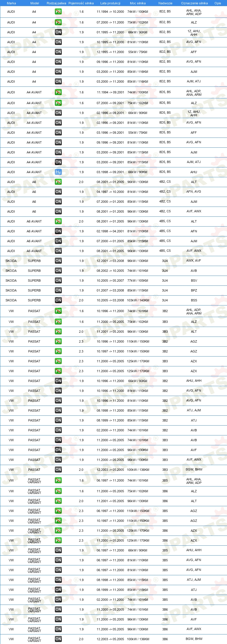
Task: Click the Pojemność silnika column header
Action: click(81, 3)
